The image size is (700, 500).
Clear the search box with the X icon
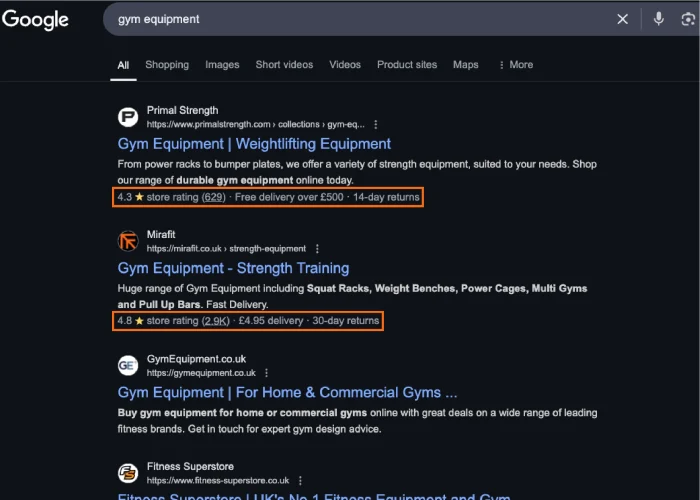click(x=622, y=19)
